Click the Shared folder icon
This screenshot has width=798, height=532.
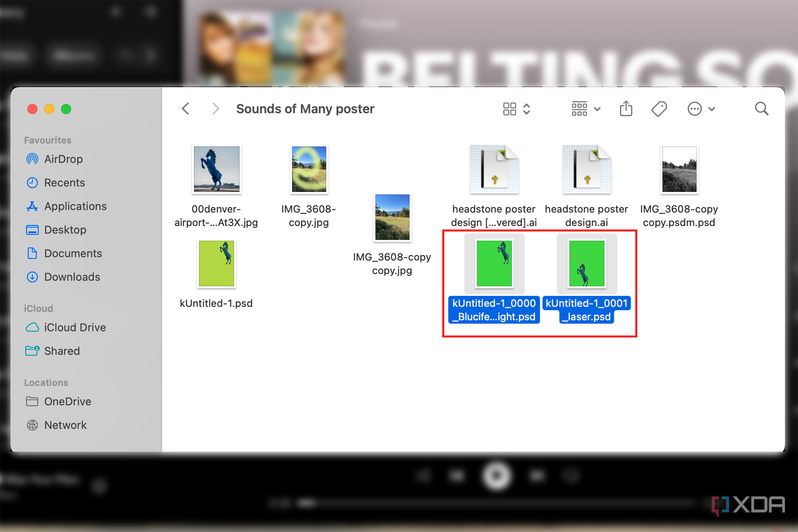tap(32, 350)
